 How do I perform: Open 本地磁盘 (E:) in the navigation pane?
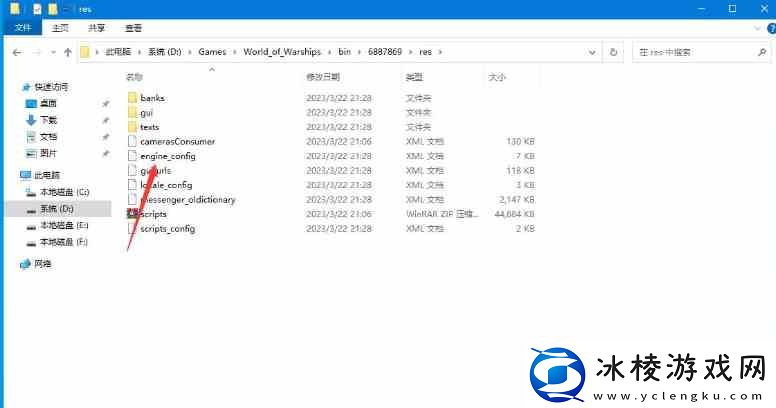click(64, 226)
